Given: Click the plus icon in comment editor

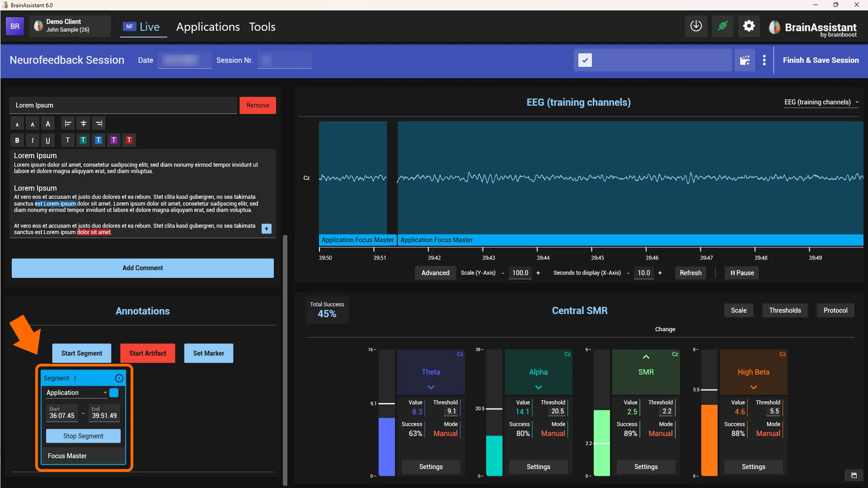Looking at the screenshot, I should pyautogui.click(x=267, y=229).
